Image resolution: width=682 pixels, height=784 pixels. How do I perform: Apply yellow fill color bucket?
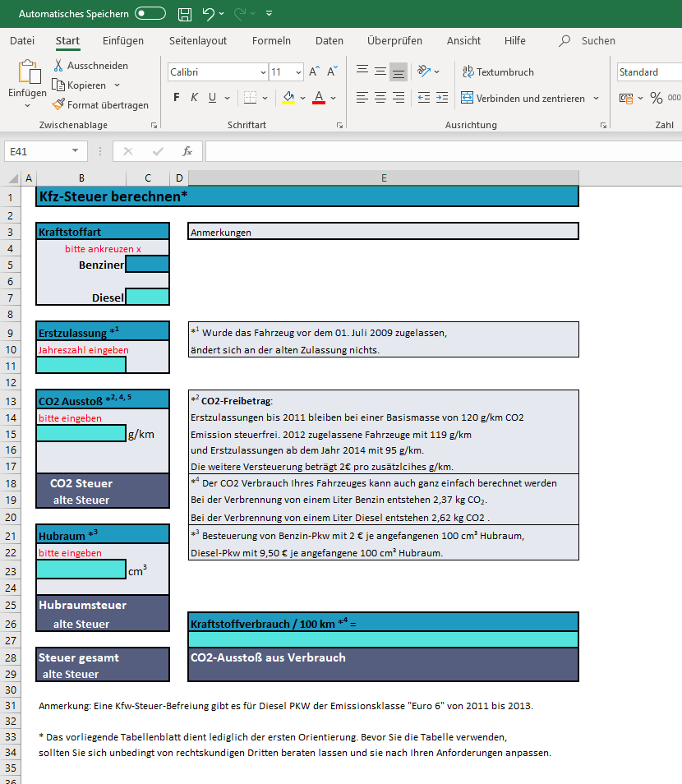[288, 98]
